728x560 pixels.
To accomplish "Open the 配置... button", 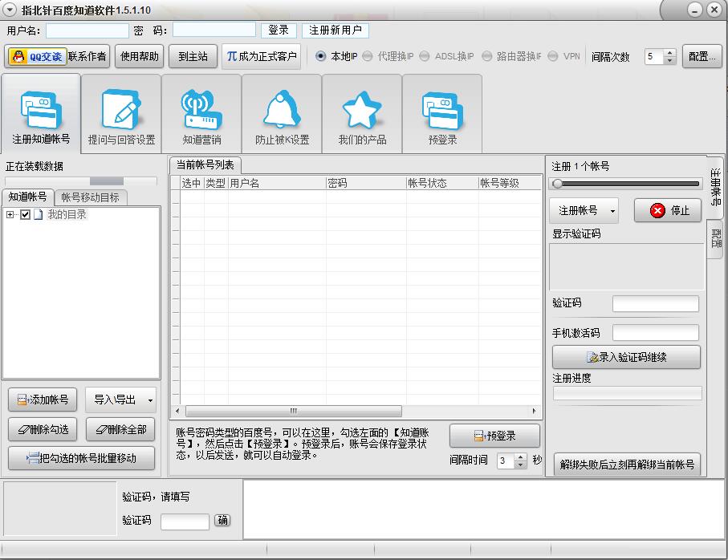I will [702, 57].
